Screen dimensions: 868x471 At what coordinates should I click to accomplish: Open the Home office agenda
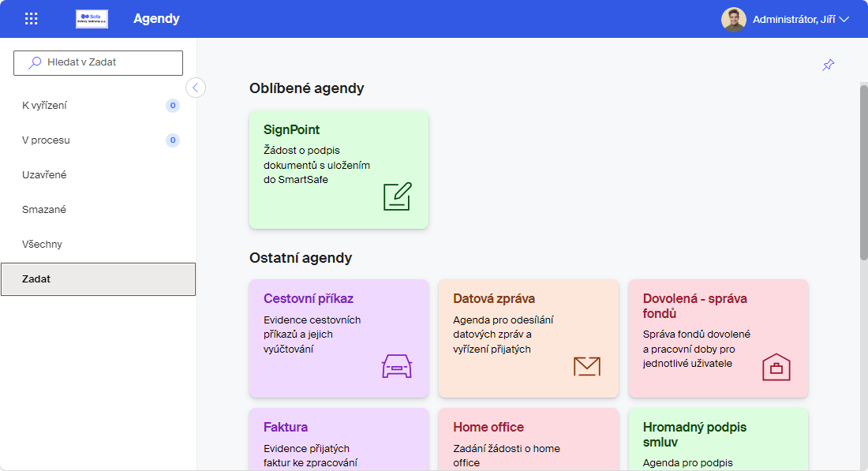pyautogui.click(x=529, y=439)
